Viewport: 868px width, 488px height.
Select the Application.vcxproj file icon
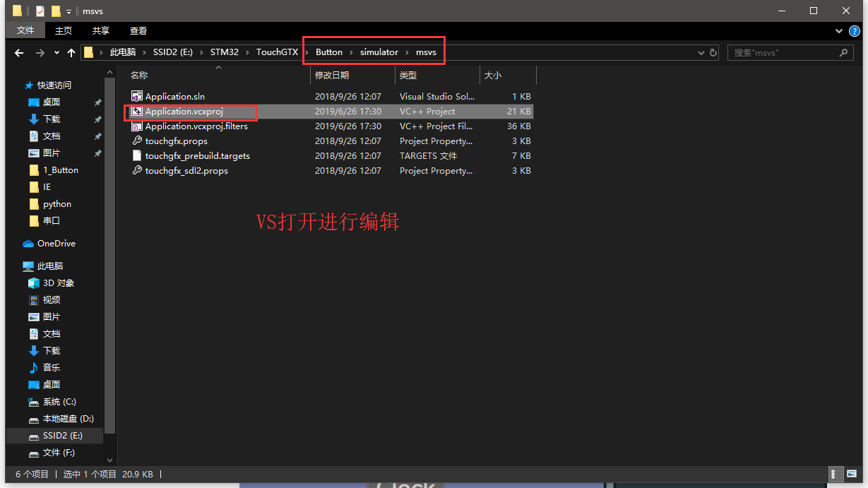137,112
